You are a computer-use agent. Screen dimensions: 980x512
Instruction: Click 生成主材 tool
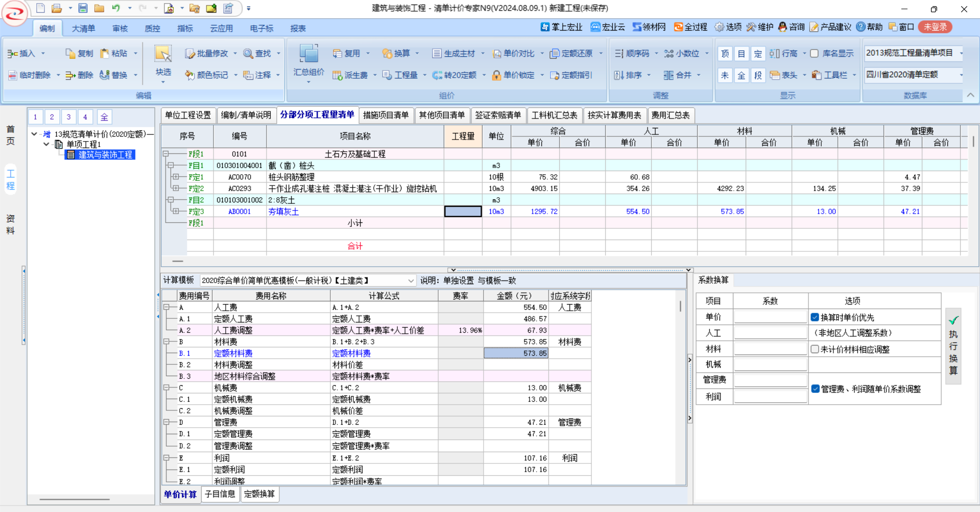453,54
